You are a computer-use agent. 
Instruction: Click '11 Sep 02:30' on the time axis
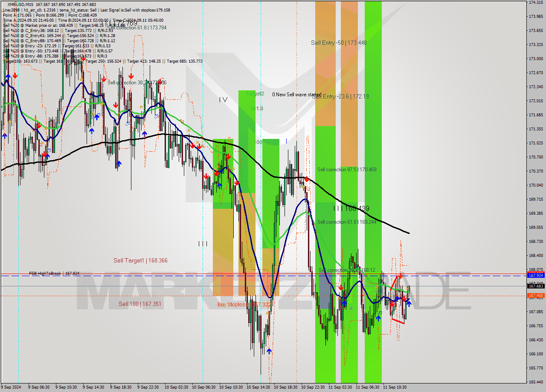tap(340, 387)
